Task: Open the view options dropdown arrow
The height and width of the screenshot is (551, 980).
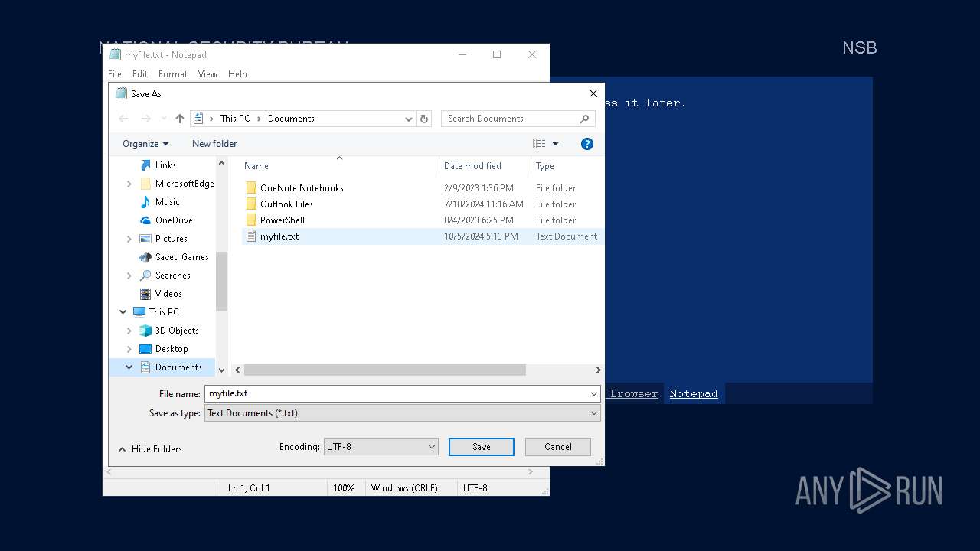Action: 556,144
